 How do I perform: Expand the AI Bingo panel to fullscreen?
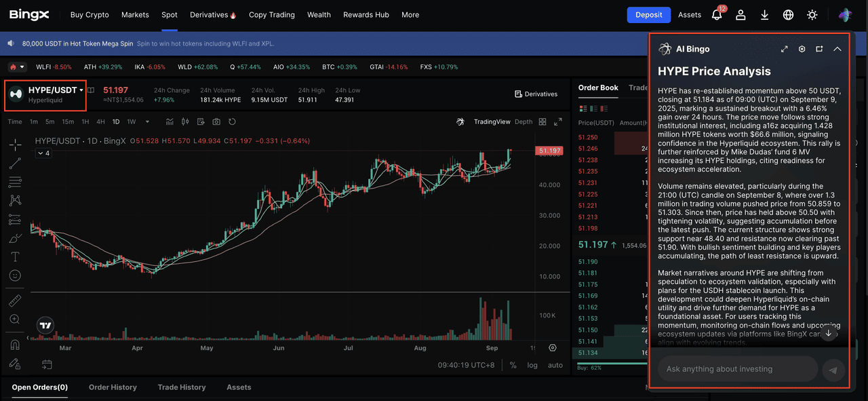[785, 49]
